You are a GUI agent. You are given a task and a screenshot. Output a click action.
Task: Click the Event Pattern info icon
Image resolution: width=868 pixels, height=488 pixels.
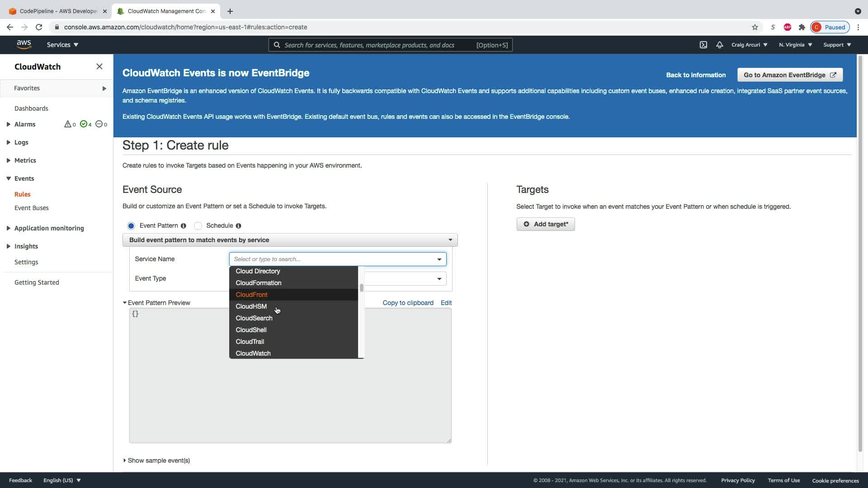click(x=184, y=226)
